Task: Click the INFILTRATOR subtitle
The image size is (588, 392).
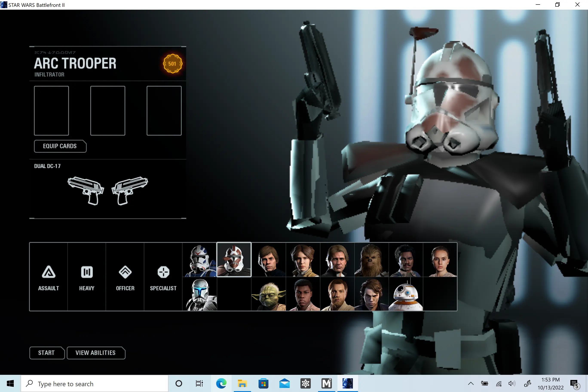Action: (49, 75)
